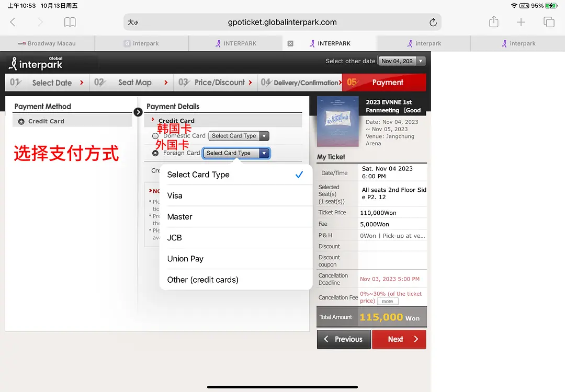Viewport: 565px width, 392px height.
Task: Choose Master from the card list
Action: (236, 217)
